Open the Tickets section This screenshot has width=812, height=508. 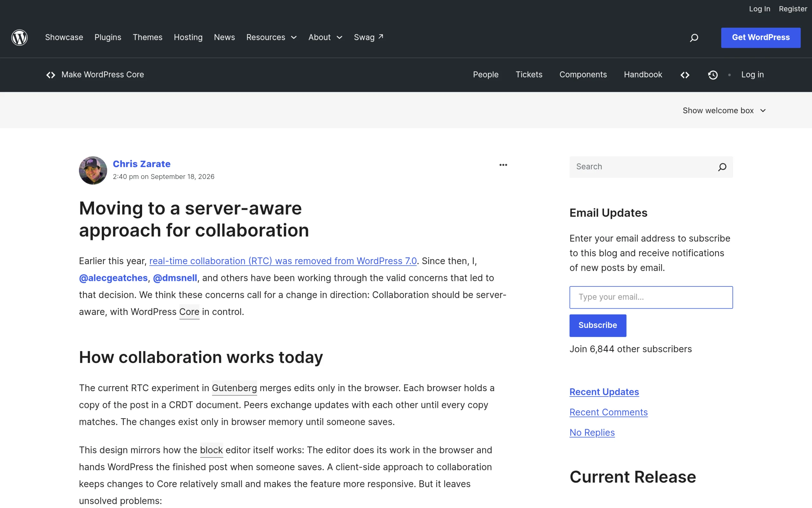(x=529, y=75)
